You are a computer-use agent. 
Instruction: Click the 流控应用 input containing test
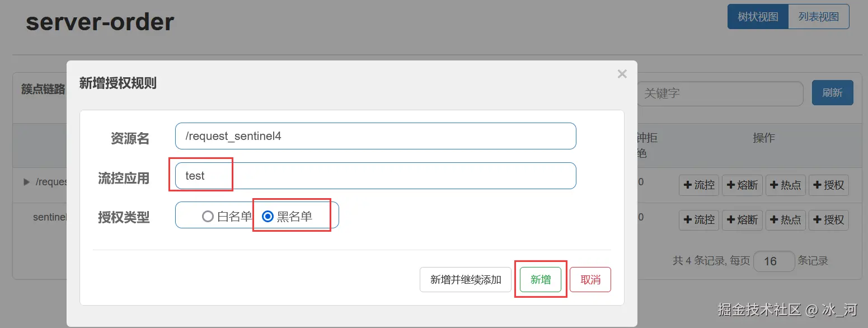pyautogui.click(x=375, y=176)
